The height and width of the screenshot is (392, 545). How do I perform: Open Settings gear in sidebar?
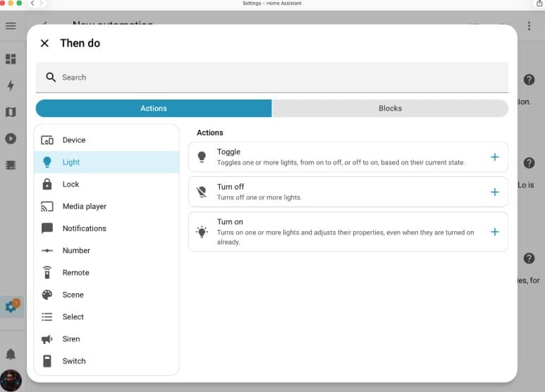pyautogui.click(x=11, y=307)
